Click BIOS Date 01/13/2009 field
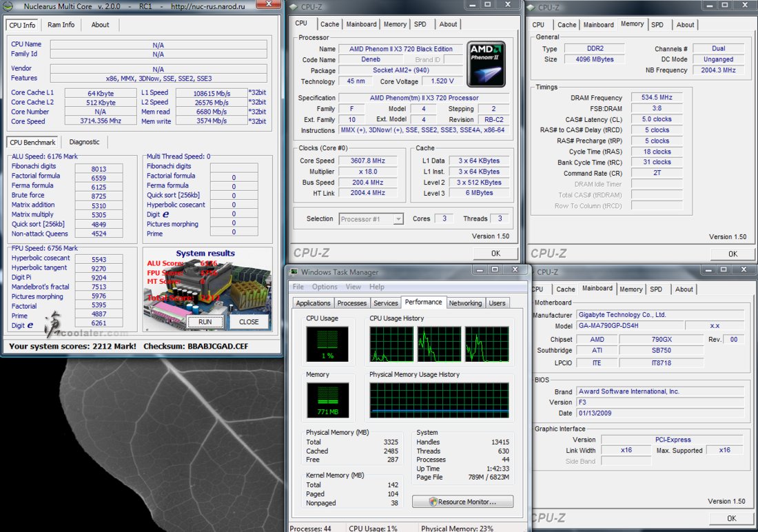The image size is (758, 532). coord(660,413)
